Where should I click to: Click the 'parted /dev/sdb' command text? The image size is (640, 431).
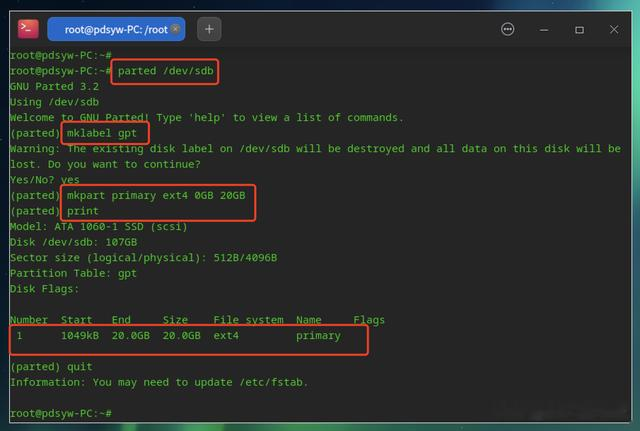pyautogui.click(x=165, y=71)
